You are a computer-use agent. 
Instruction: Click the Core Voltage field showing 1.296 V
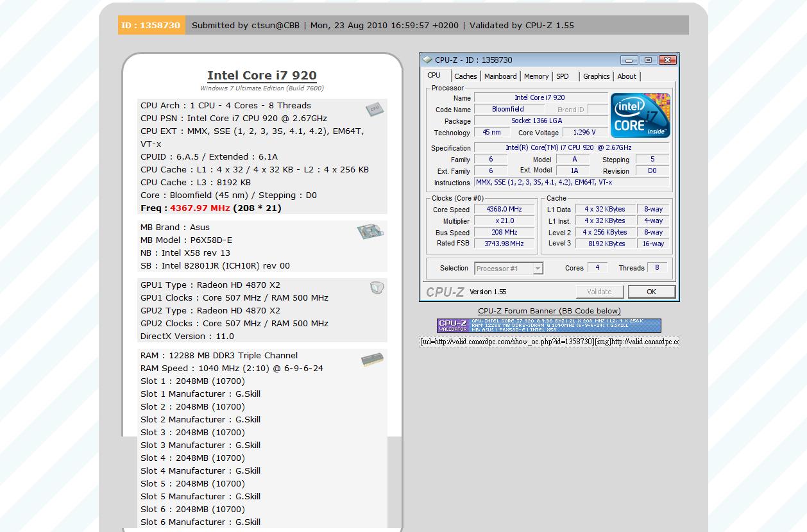coord(584,133)
